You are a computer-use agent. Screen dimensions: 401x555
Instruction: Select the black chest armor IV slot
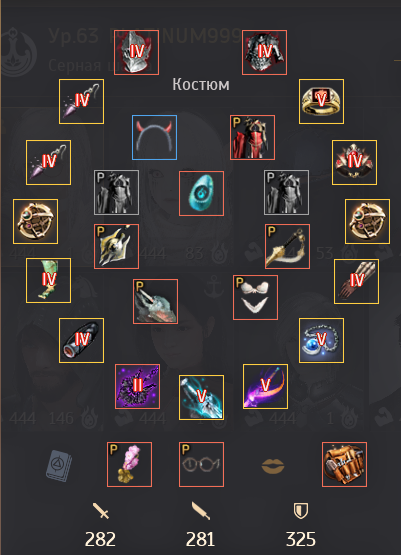pyautogui.click(x=264, y=52)
